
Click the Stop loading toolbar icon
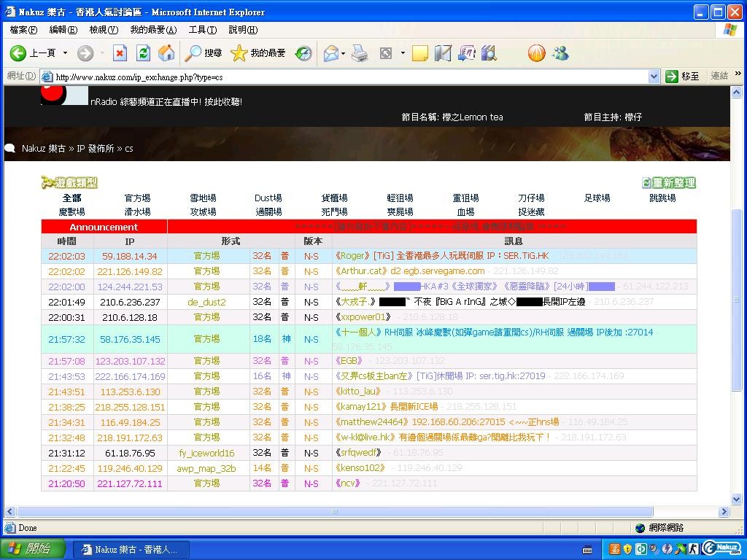pyautogui.click(x=120, y=53)
